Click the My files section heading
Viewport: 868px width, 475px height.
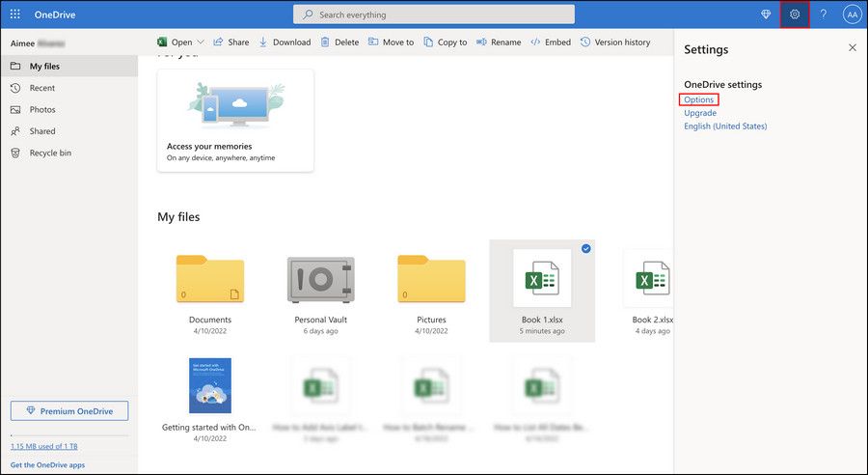(178, 216)
